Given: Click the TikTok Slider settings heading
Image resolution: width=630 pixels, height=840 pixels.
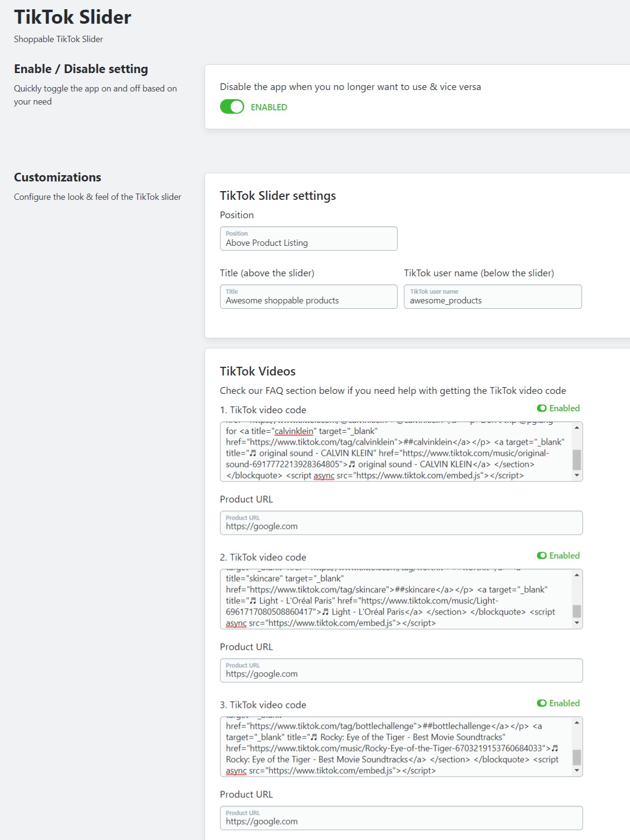Looking at the screenshot, I should tap(278, 195).
